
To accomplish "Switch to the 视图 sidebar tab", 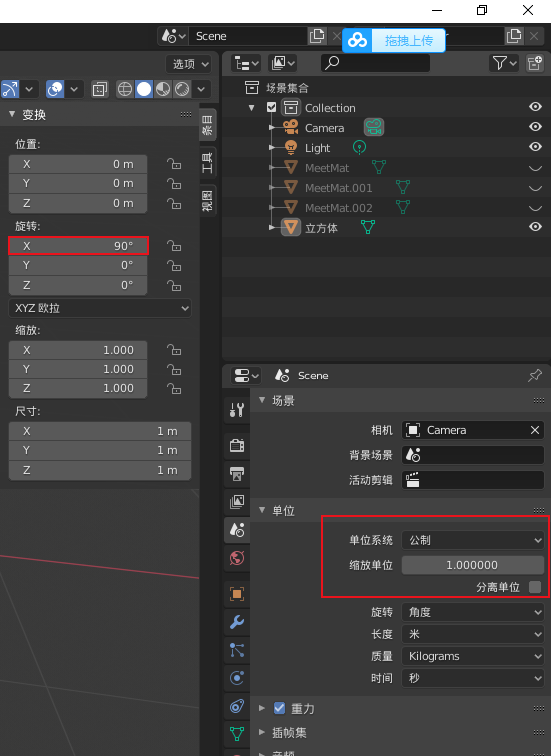I will click(207, 201).
